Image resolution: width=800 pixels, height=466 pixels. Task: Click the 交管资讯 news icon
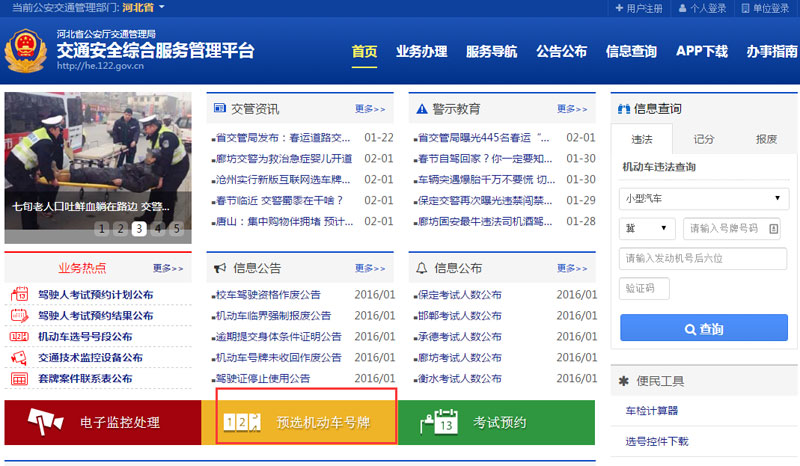220,108
